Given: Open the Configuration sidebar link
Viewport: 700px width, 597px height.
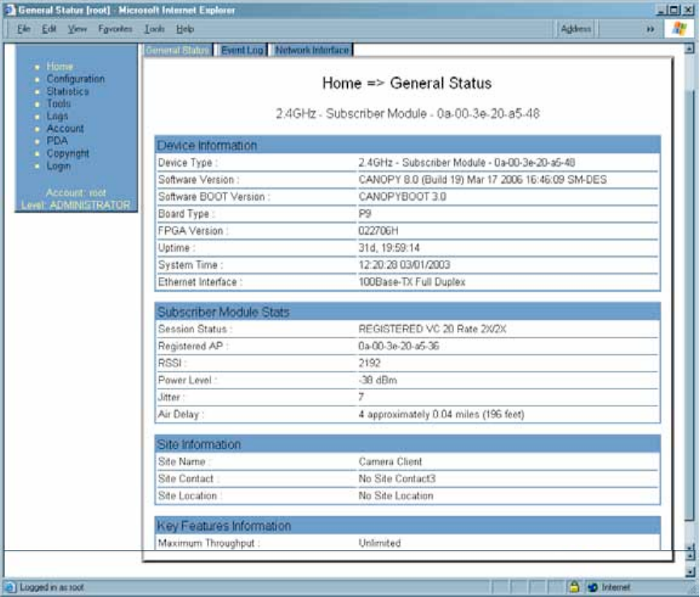Looking at the screenshot, I should pyautogui.click(x=75, y=79).
